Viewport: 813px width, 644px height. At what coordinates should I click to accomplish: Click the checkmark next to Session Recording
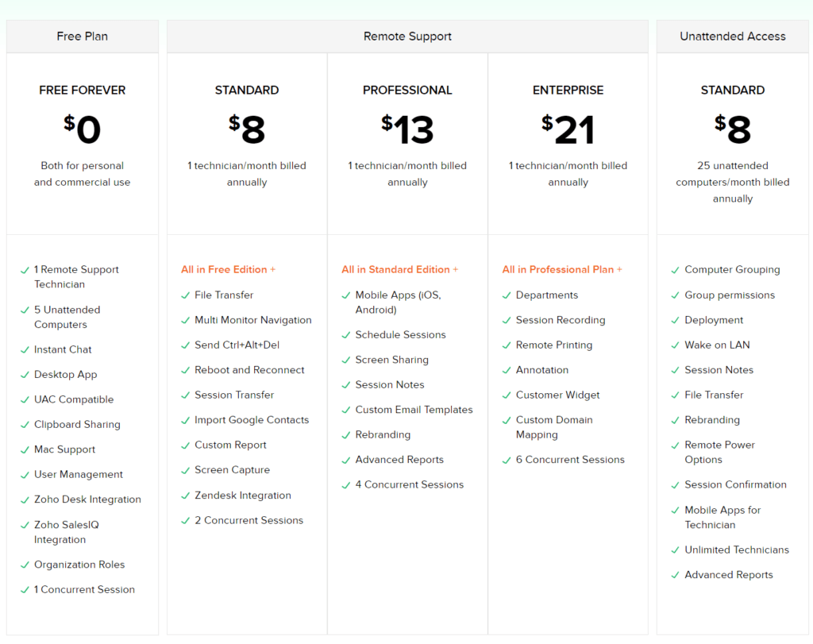[x=507, y=321]
